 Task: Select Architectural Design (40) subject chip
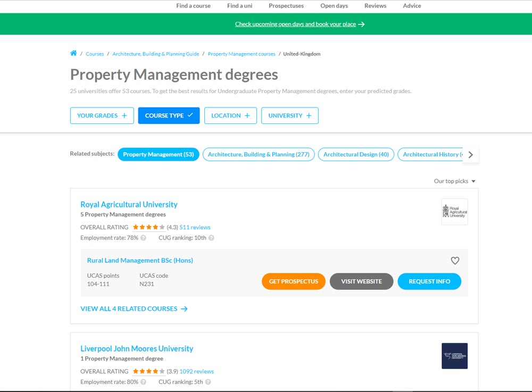coord(356,154)
